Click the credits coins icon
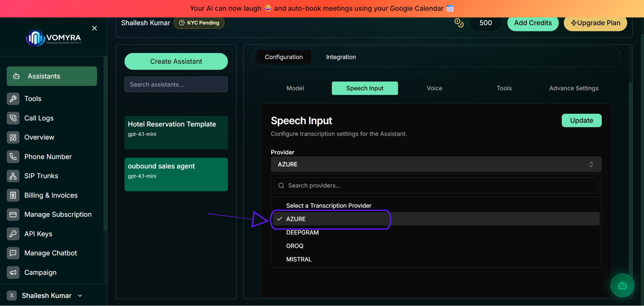Screen dimensions: 644x306 click(x=459, y=23)
